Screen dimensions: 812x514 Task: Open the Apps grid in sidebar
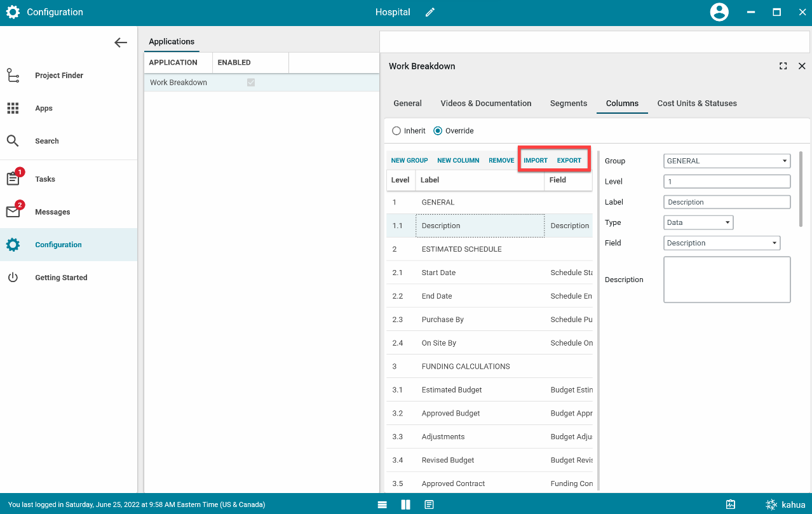[x=43, y=109]
